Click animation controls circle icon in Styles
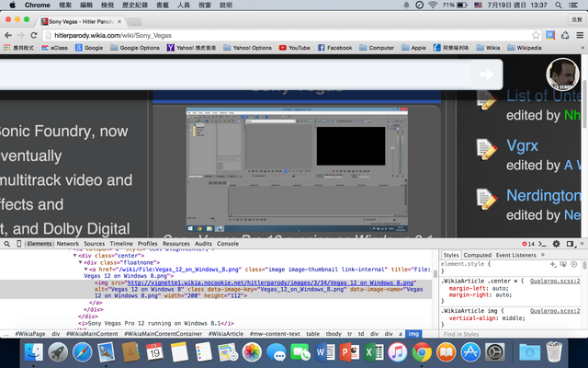 573,264
